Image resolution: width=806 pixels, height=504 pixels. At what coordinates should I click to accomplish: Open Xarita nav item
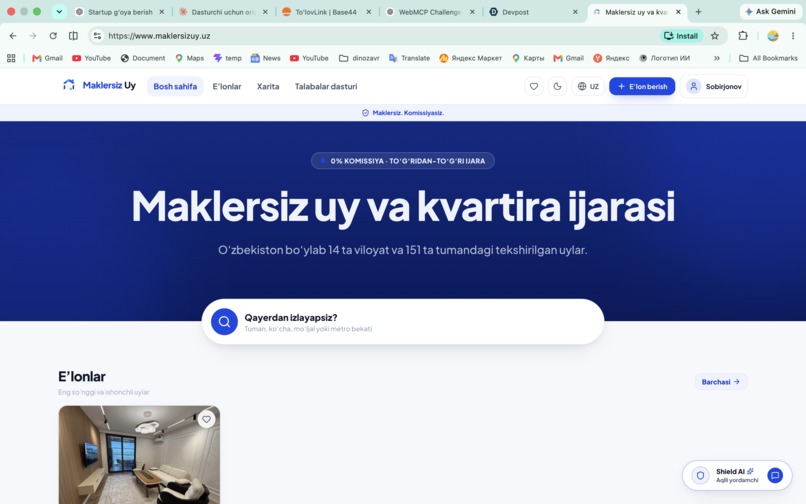pos(268,86)
